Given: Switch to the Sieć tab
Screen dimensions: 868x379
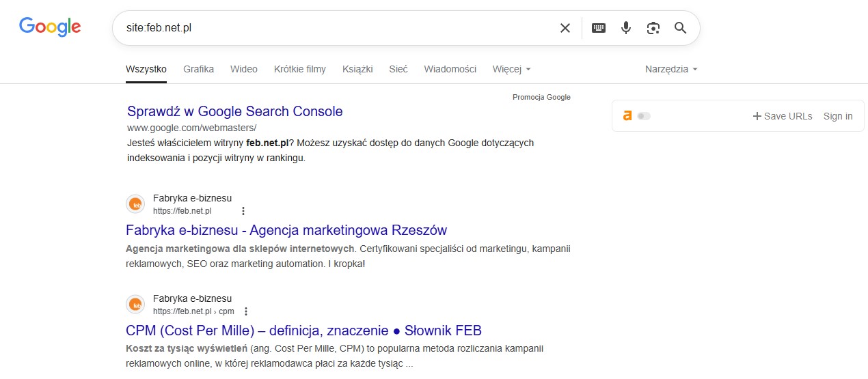Looking at the screenshot, I should pyautogui.click(x=398, y=69).
